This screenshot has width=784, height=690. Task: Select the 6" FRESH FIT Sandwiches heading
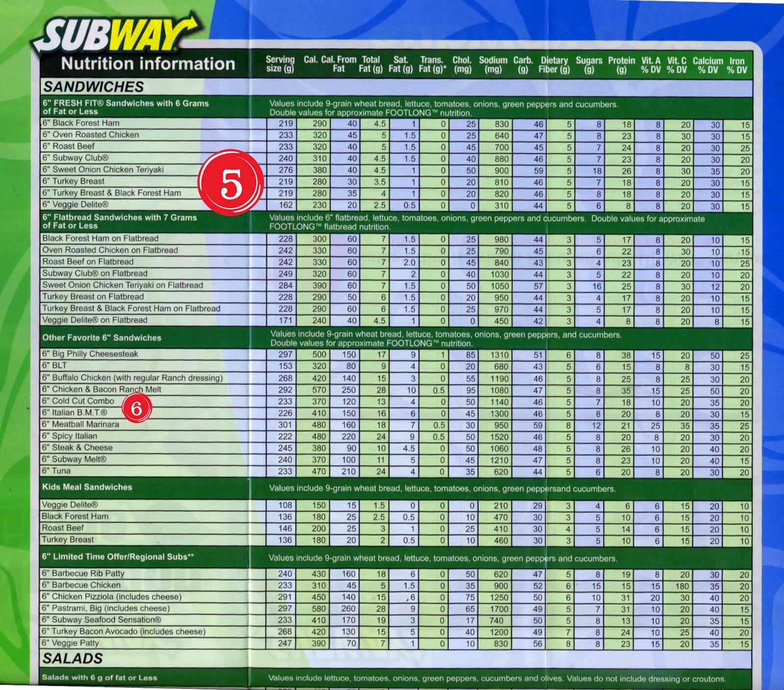coord(125,107)
